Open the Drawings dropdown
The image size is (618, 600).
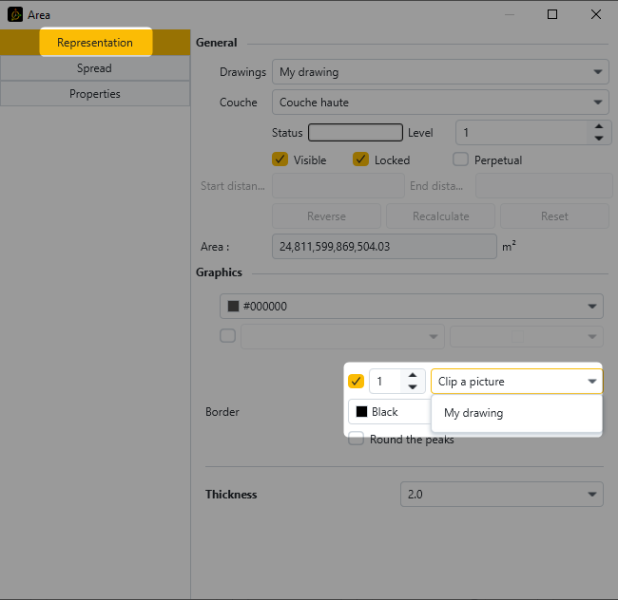tap(440, 72)
